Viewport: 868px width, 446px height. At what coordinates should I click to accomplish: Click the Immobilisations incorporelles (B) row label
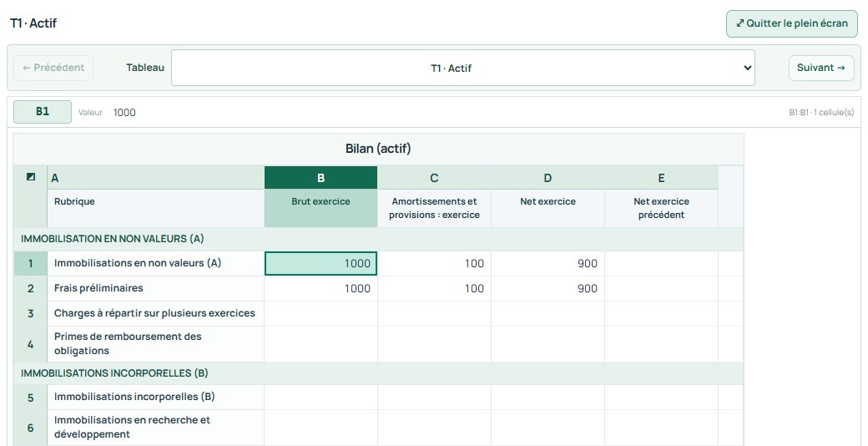(134, 397)
